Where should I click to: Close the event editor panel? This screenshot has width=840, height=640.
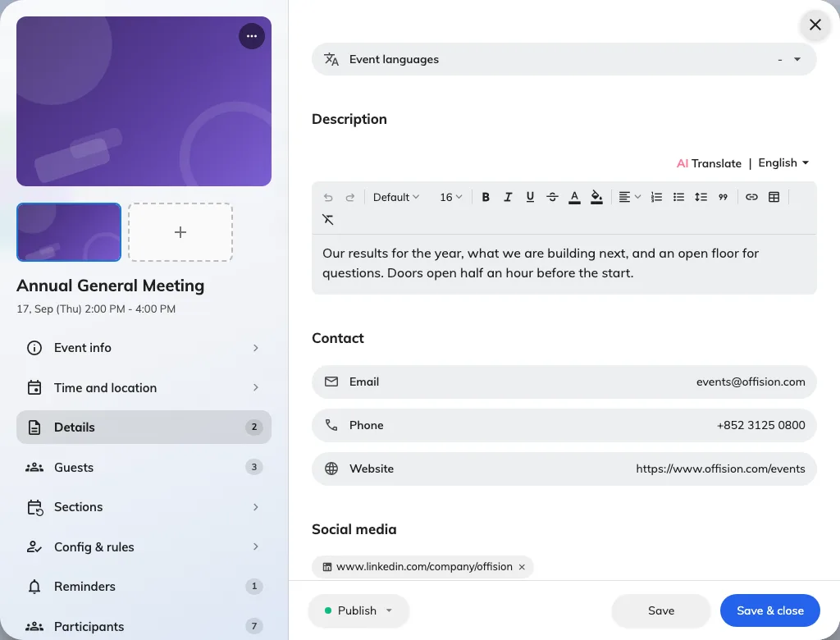[x=815, y=25]
